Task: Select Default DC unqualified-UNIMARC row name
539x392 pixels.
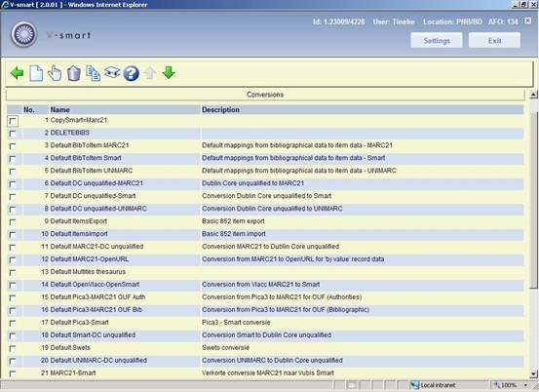Action: [98, 209]
